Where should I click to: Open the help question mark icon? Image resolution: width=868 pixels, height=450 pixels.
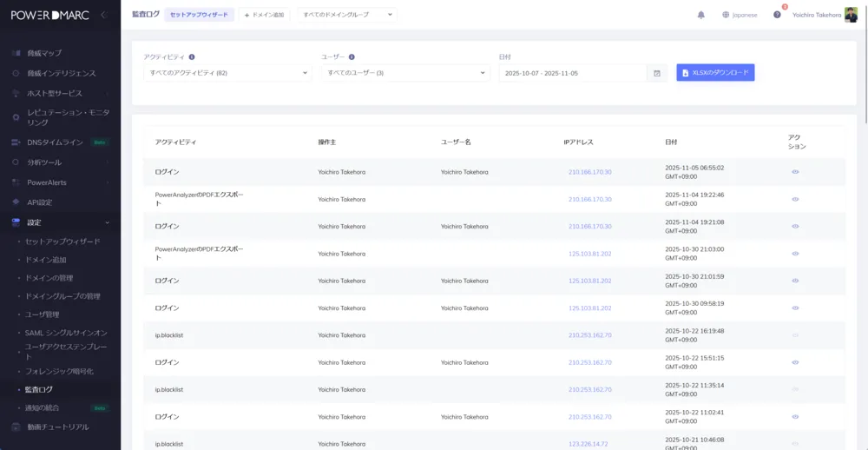(777, 15)
